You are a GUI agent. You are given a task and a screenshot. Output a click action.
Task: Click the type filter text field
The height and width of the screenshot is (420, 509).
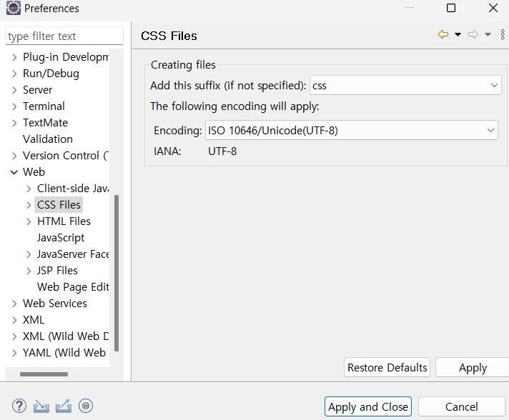click(64, 36)
